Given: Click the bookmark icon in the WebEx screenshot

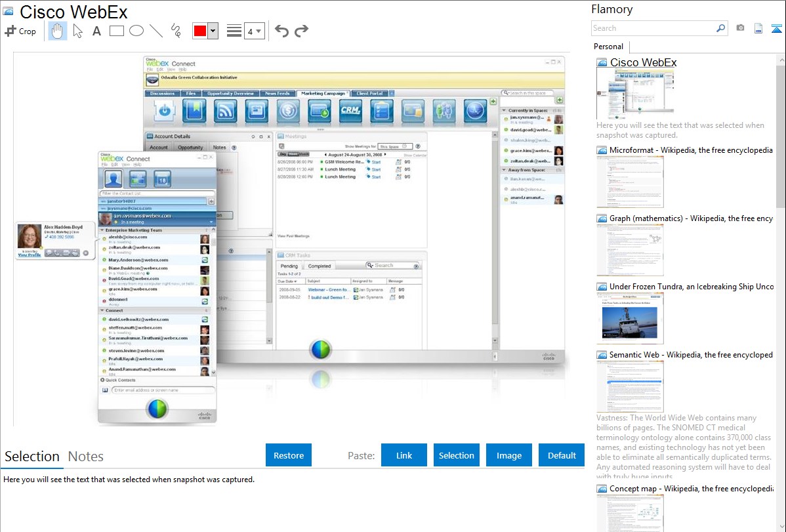Looking at the screenshot, I should click(194, 110).
